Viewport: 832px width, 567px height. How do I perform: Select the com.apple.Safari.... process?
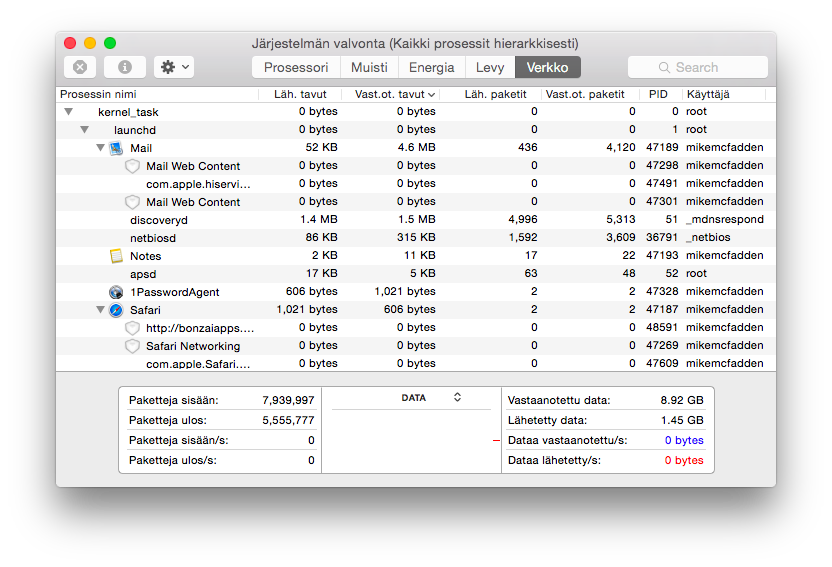click(x=416, y=363)
